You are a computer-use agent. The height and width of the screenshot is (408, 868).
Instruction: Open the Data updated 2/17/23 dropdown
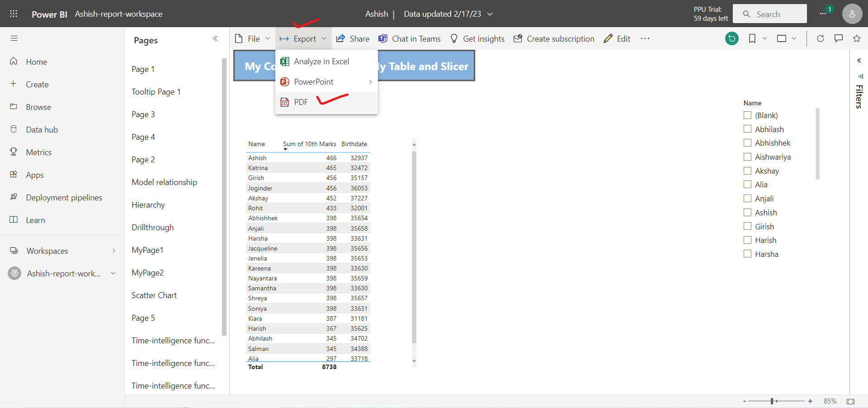pyautogui.click(x=490, y=14)
